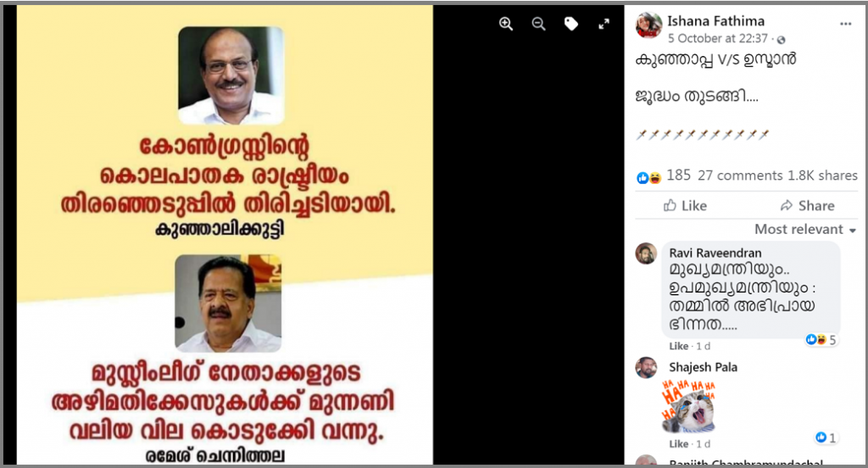Open post privacy globe icon
This screenshot has height=468, width=868.
click(781, 39)
